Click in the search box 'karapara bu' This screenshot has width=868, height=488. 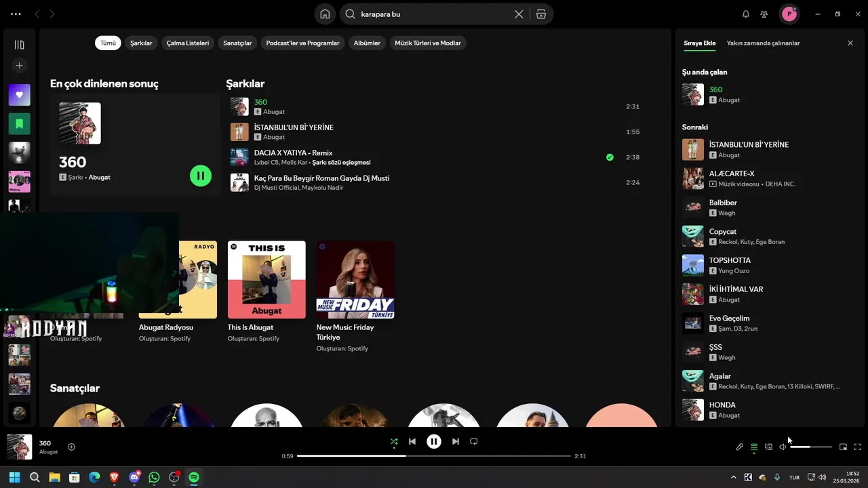point(435,14)
